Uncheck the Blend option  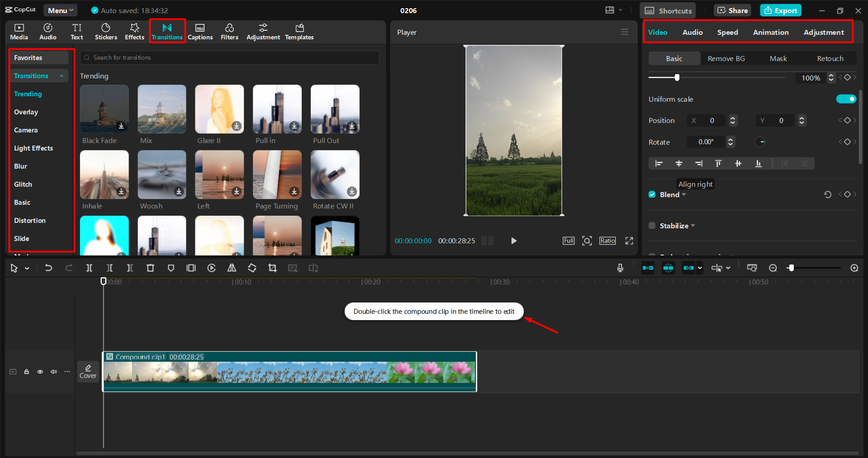[652, 194]
